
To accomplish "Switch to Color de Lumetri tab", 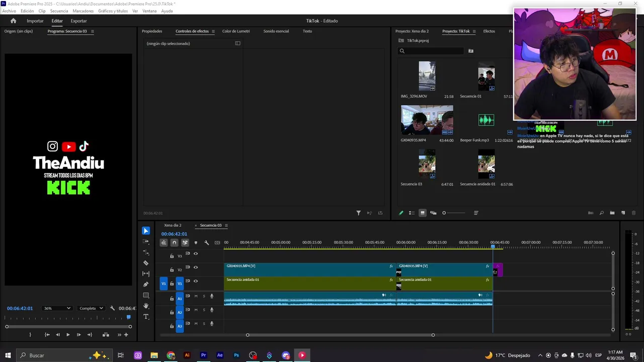I will tap(236, 31).
